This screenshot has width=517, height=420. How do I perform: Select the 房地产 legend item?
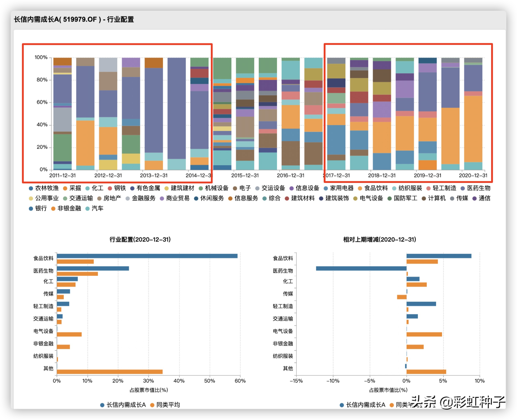point(109,198)
